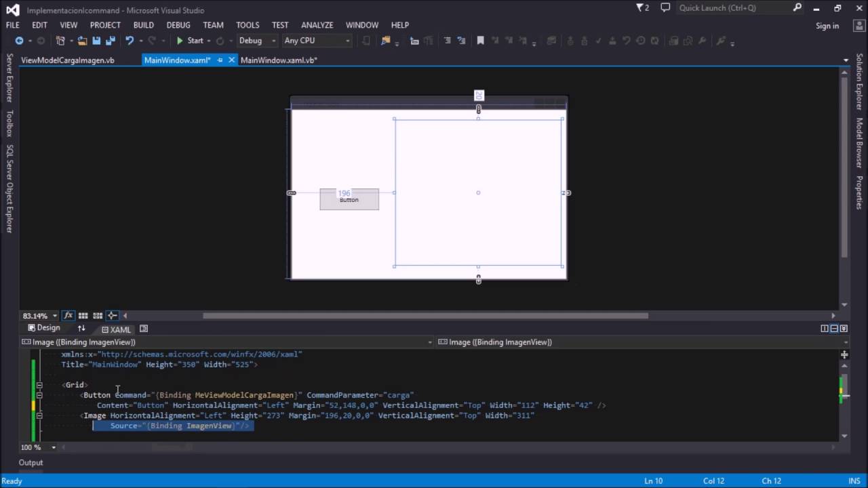The width and height of the screenshot is (868, 488).
Task: Click the Undo arrow icon
Action: point(130,41)
